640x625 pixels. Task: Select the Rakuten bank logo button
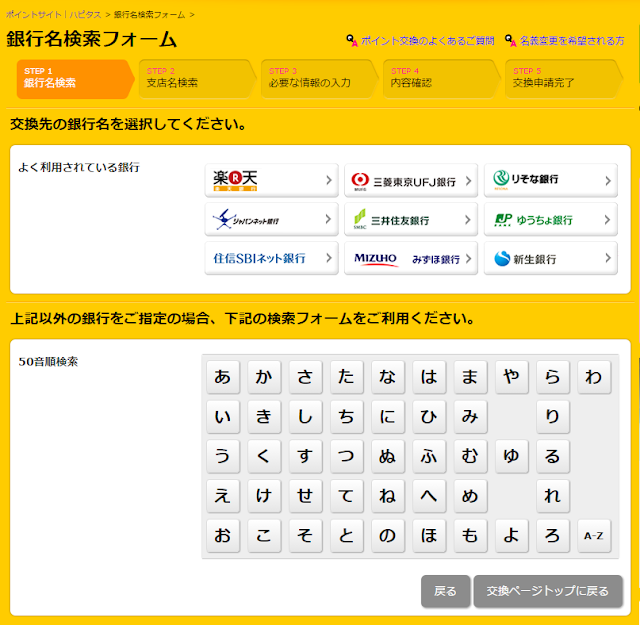(271, 180)
